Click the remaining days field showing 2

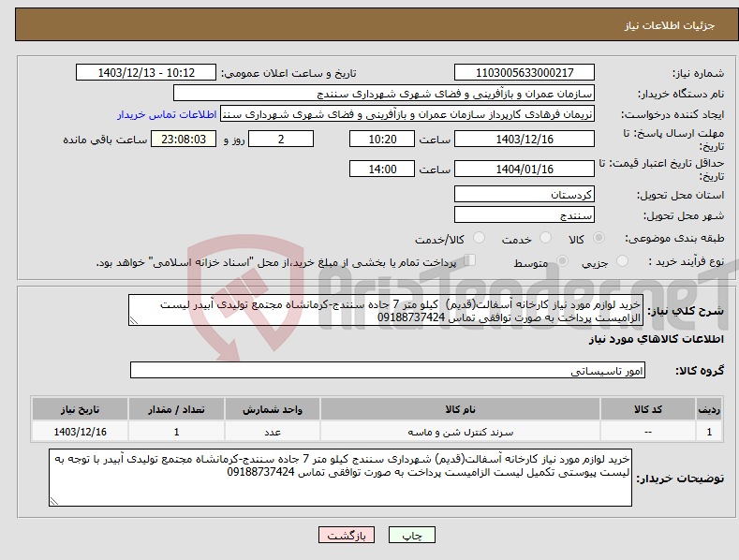point(281,139)
